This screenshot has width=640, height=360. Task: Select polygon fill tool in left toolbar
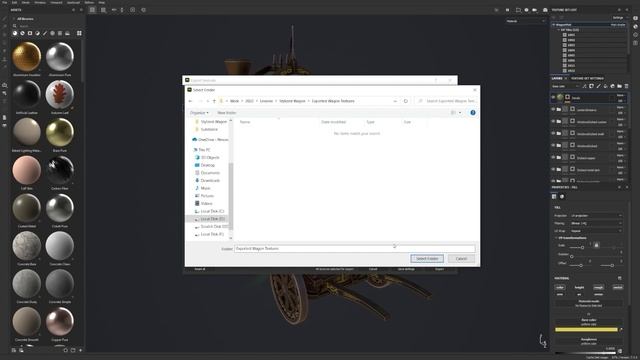4,43
